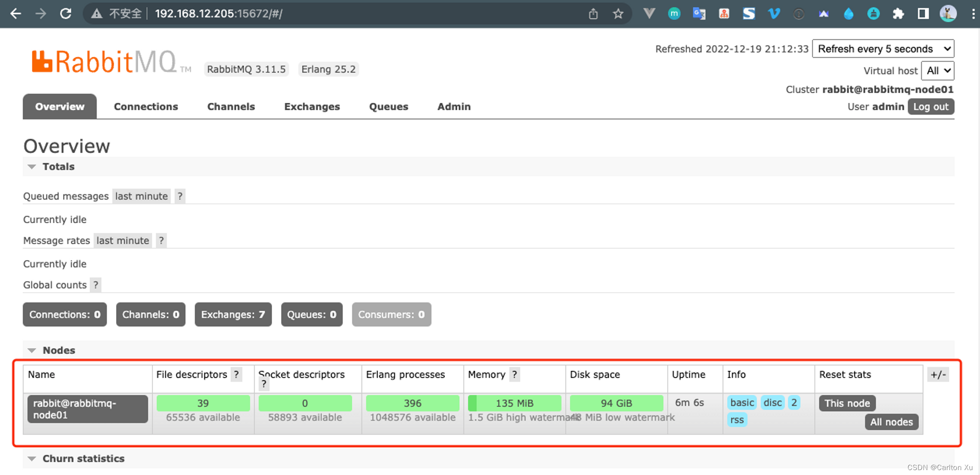The height and width of the screenshot is (475, 980).
Task: Click the teal round m extension icon
Action: [674, 14]
